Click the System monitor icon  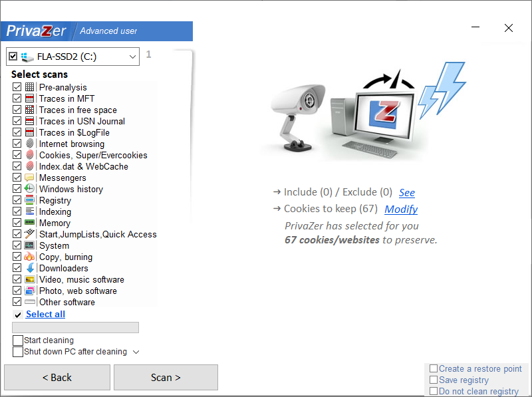(x=29, y=245)
